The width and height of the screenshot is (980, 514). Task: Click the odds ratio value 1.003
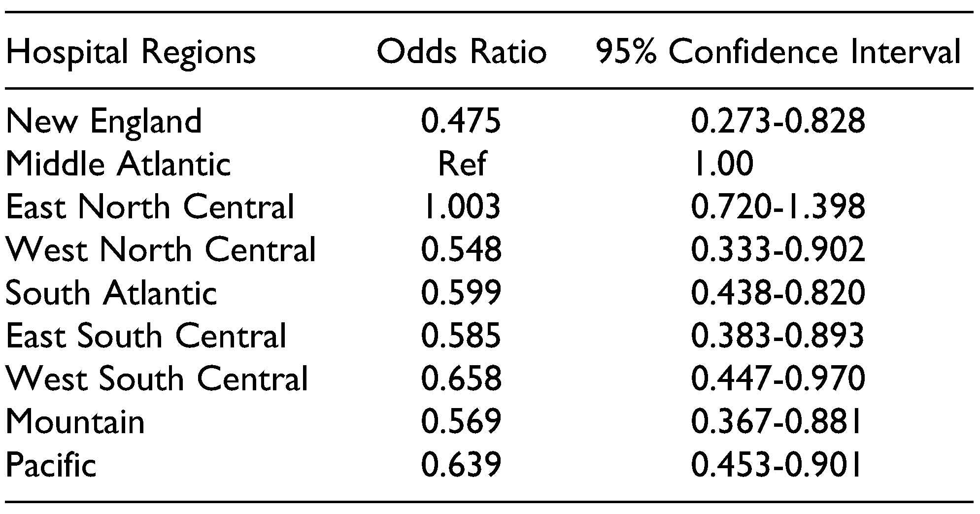[x=461, y=207]
